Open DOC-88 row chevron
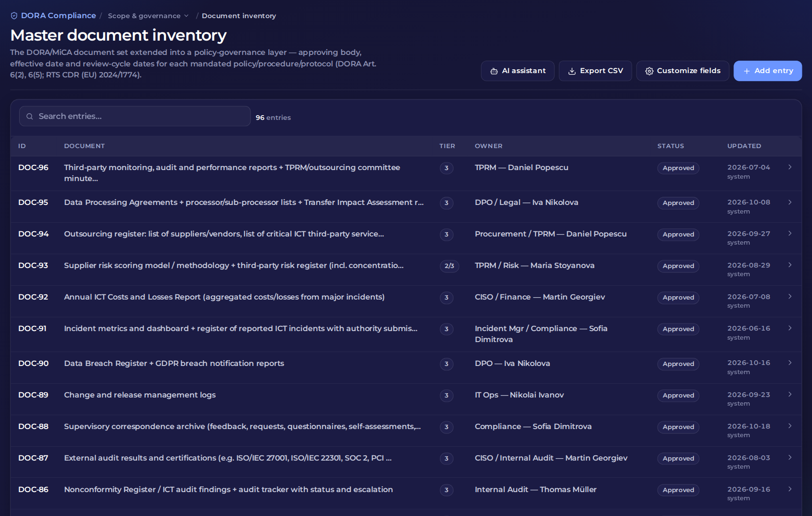Viewport: 812px width, 516px height. pyautogui.click(x=790, y=426)
